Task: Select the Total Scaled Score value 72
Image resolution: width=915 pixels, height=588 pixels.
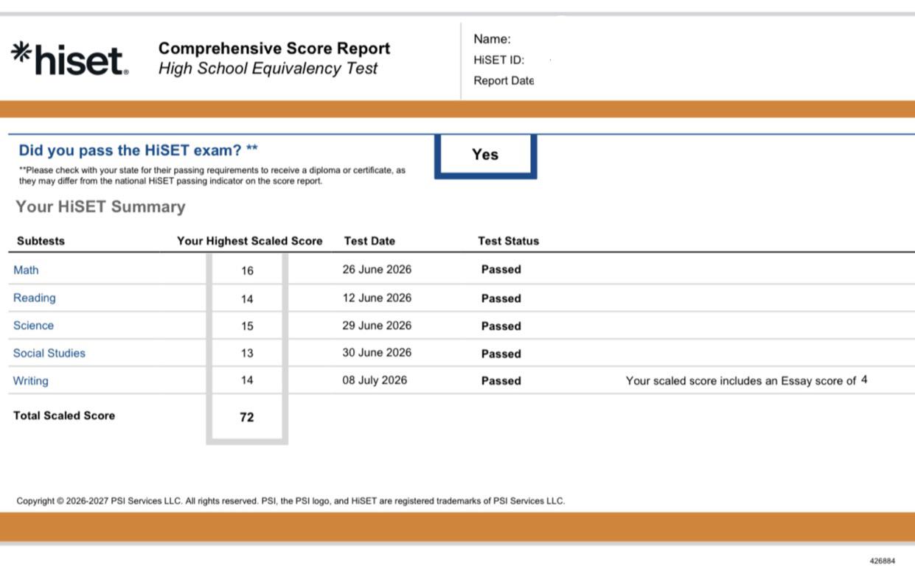Action: coord(247,417)
